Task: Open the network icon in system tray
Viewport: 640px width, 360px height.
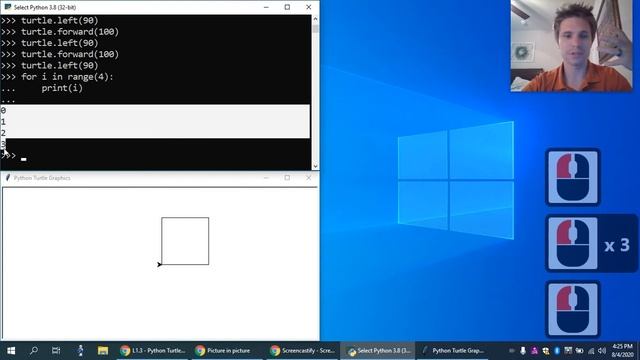Action: tap(591, 351)
